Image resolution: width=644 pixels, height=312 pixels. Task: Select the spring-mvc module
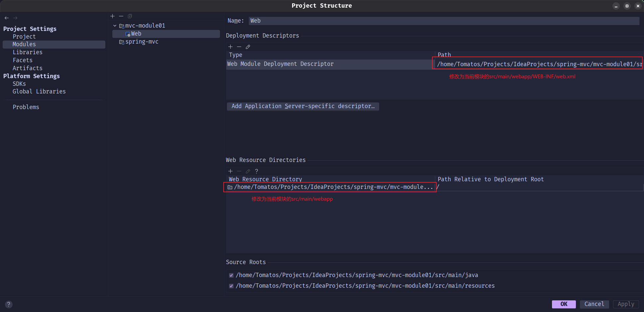[142, 42]
